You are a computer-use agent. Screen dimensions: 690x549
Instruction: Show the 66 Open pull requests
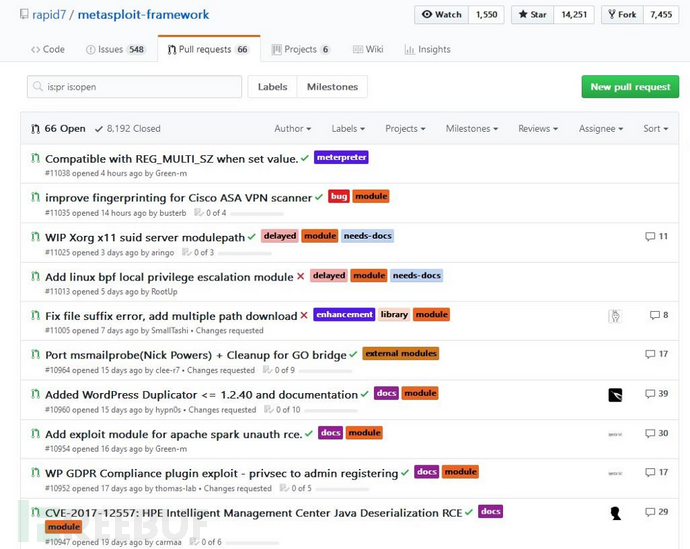(x=59, y=128)
